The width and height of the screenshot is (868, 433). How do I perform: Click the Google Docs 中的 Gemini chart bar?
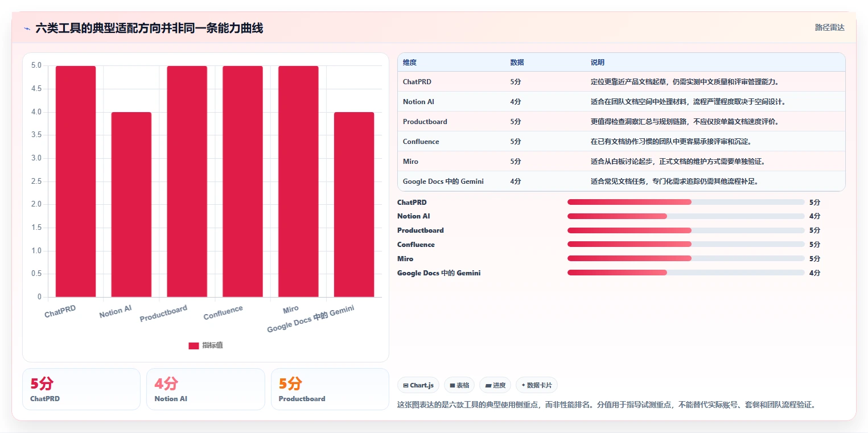click(354, 204)
